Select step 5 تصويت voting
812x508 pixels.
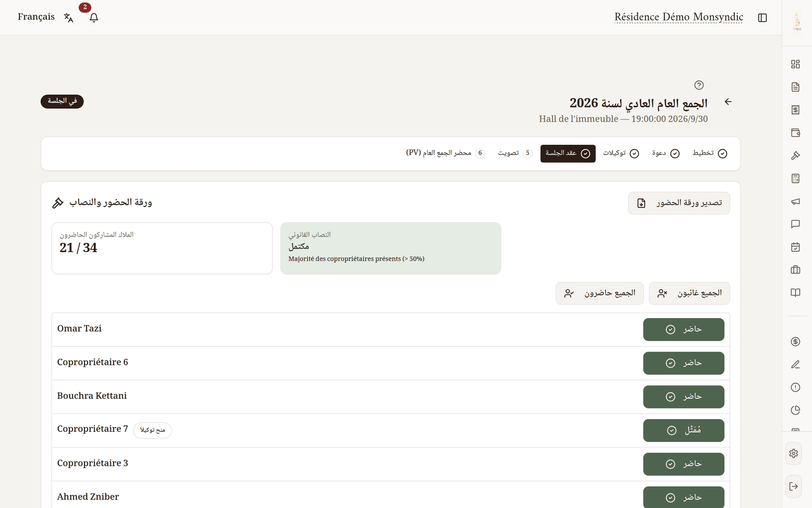pos(515,153)
